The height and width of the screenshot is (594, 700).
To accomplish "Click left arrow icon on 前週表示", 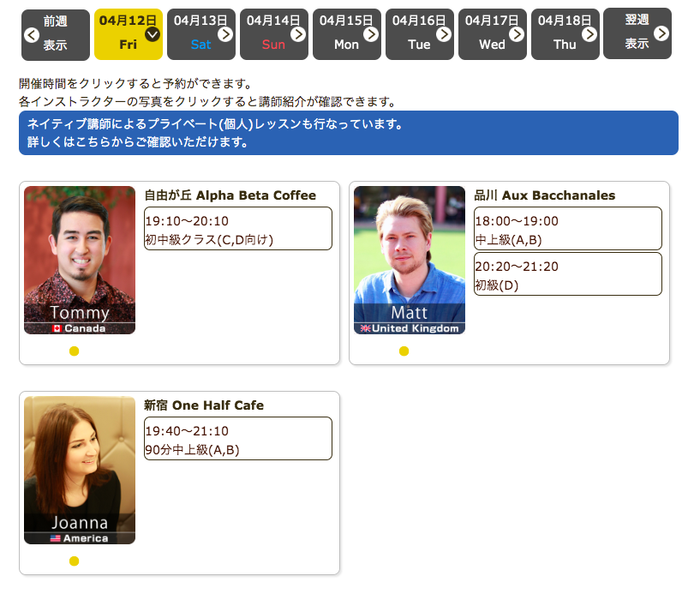I will coord(31,35).
